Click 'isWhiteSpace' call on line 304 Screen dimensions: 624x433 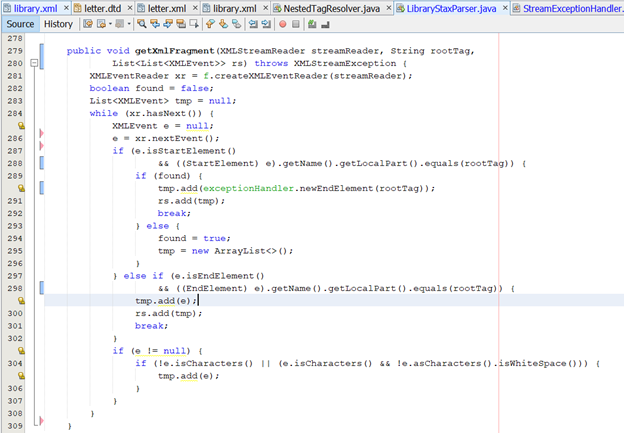pos(532,363)
